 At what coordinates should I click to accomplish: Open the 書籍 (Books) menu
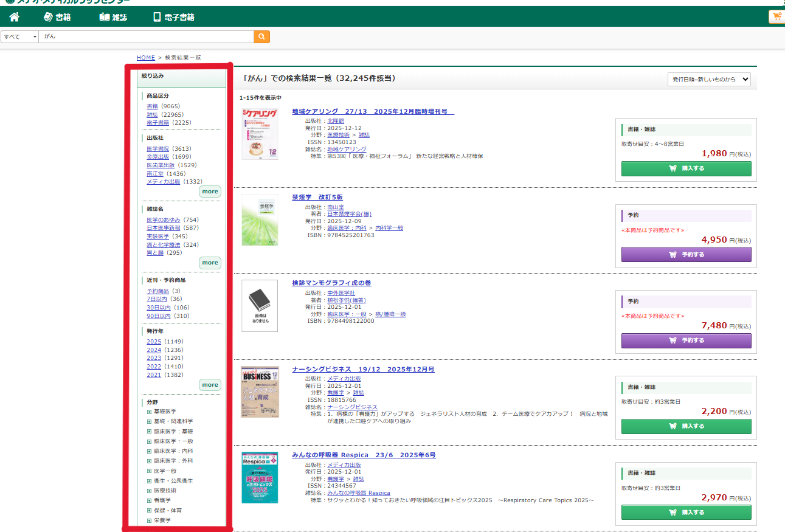tap(58, 17)
